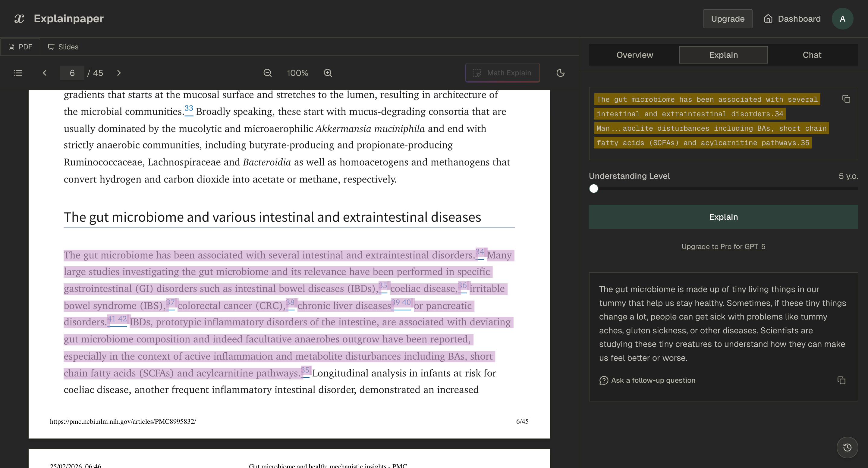
Task: Zoom into the PDF
Action: coord(328,73)
